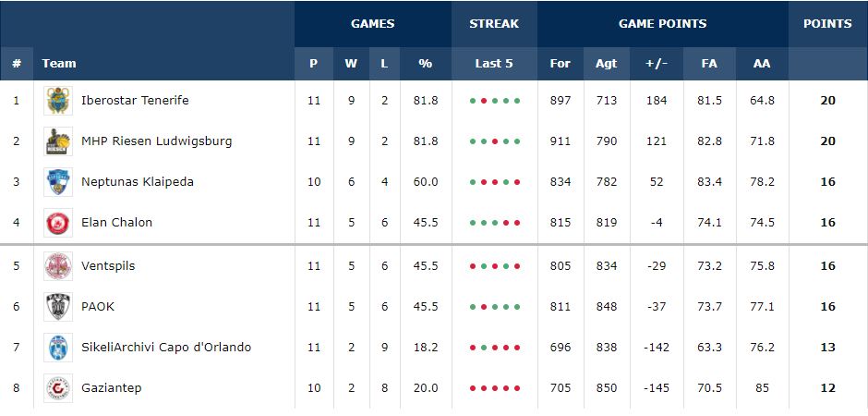Open the PAOK eagle logo
Image resolution: width=868 pixels, height=416 pixels.
coord(58,307)
